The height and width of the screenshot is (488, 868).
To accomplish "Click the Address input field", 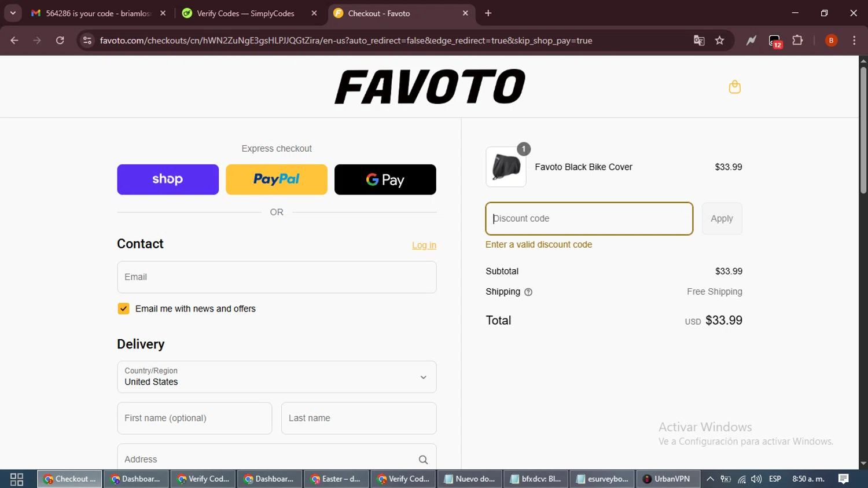I will 277,460.
